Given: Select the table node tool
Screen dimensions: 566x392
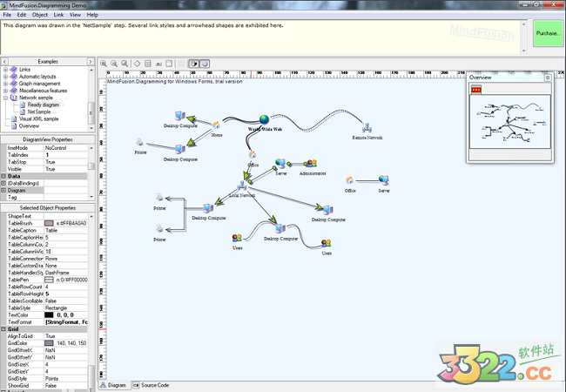Looking at the screenshot, I should tap(148, 64).
